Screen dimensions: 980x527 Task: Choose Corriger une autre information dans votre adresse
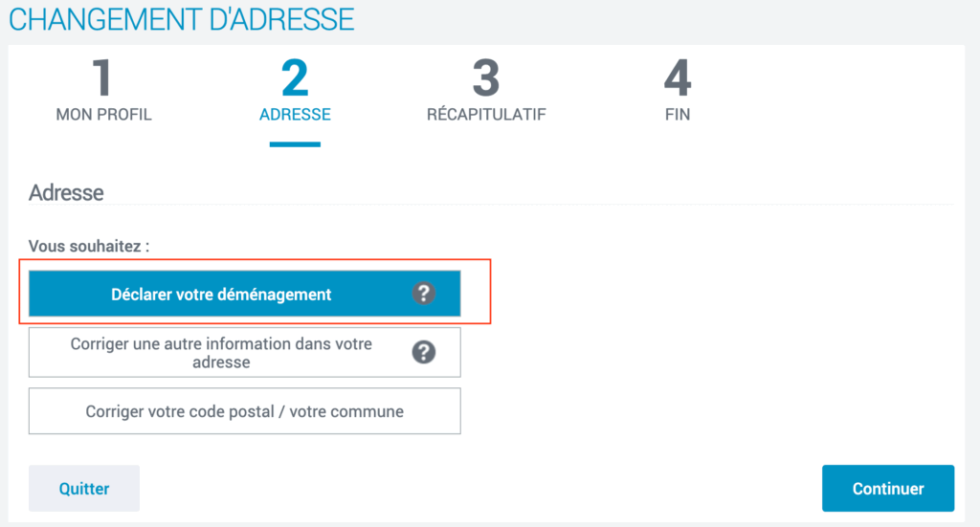(244, 352)
